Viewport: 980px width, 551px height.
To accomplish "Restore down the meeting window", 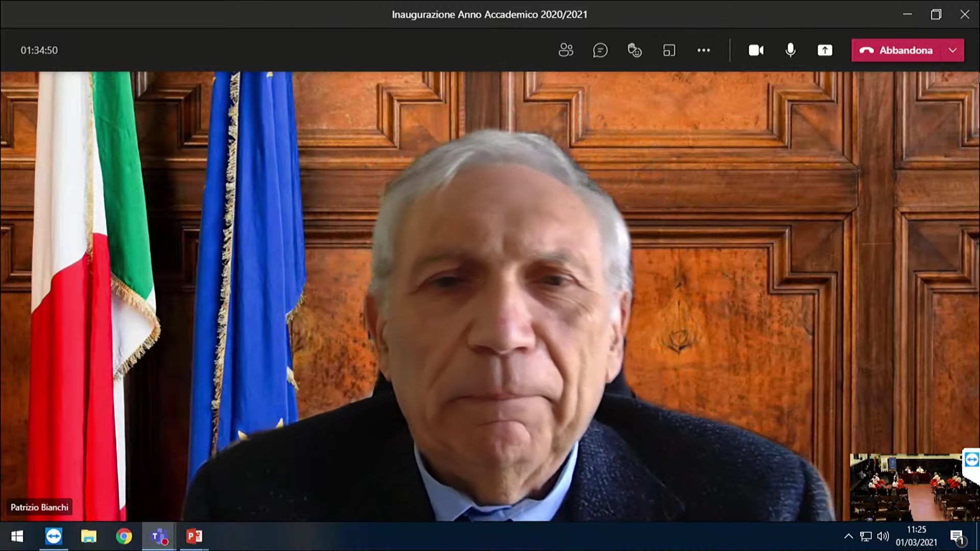I will point(936,14).
